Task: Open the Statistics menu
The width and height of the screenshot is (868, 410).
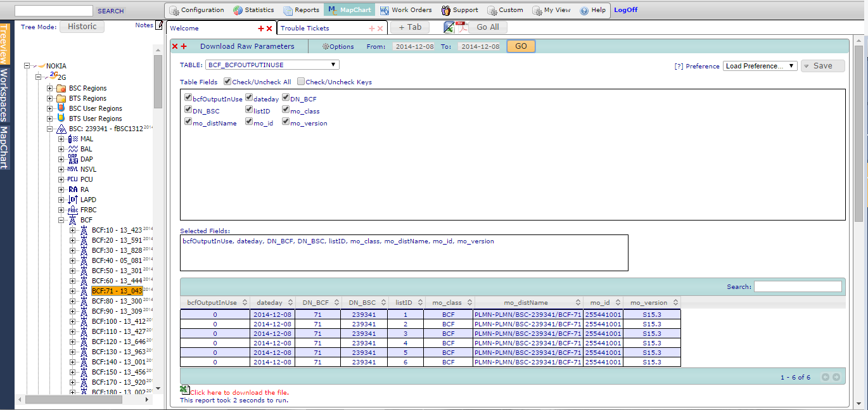Action: (253, 10)
